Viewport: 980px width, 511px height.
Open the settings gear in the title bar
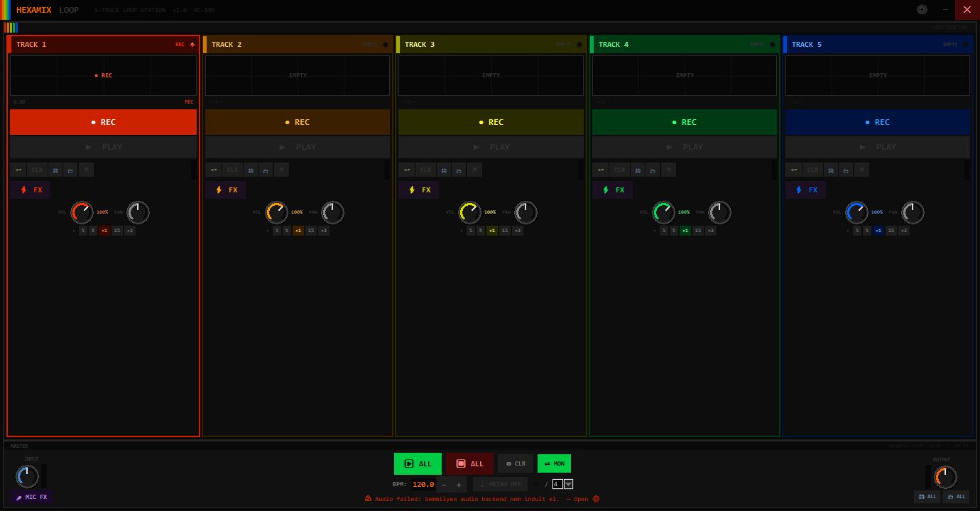tap(922, 10)
